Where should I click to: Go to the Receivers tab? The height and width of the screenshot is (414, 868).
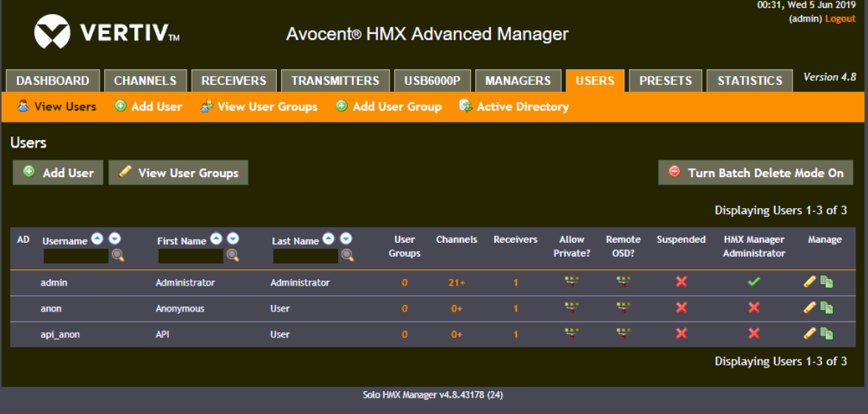(x=233, y=81)
